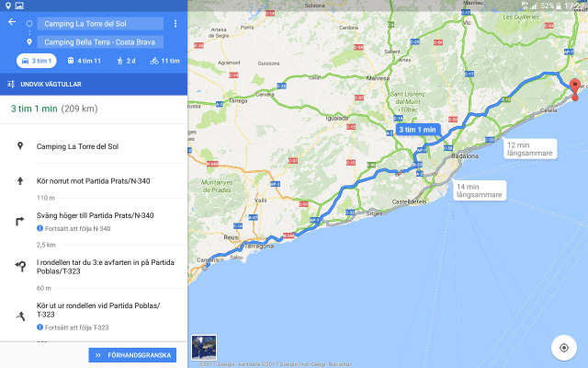Tap the roundabout step icon for T-323
The height and width of the screenshot is (368, 588).
pos(20,266)
